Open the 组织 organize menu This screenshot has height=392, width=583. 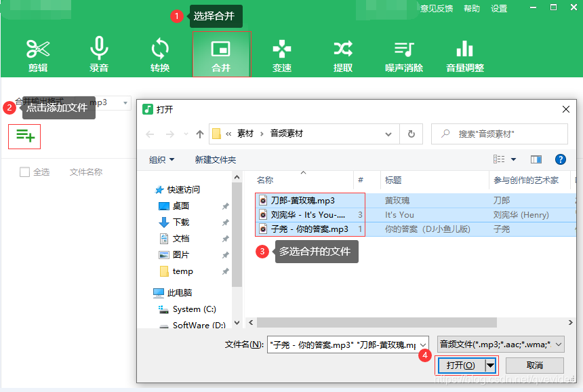pos(161,160)
